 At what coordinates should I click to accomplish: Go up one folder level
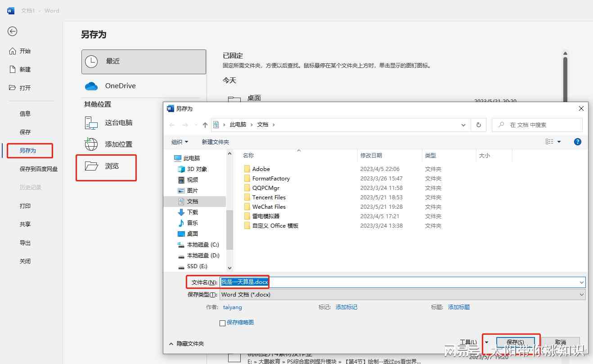(205, 125)
